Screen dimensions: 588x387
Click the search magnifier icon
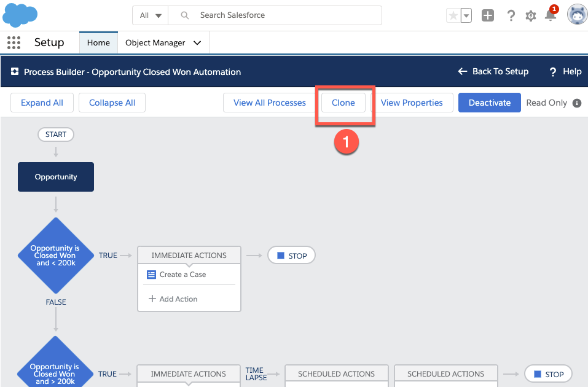184,15
